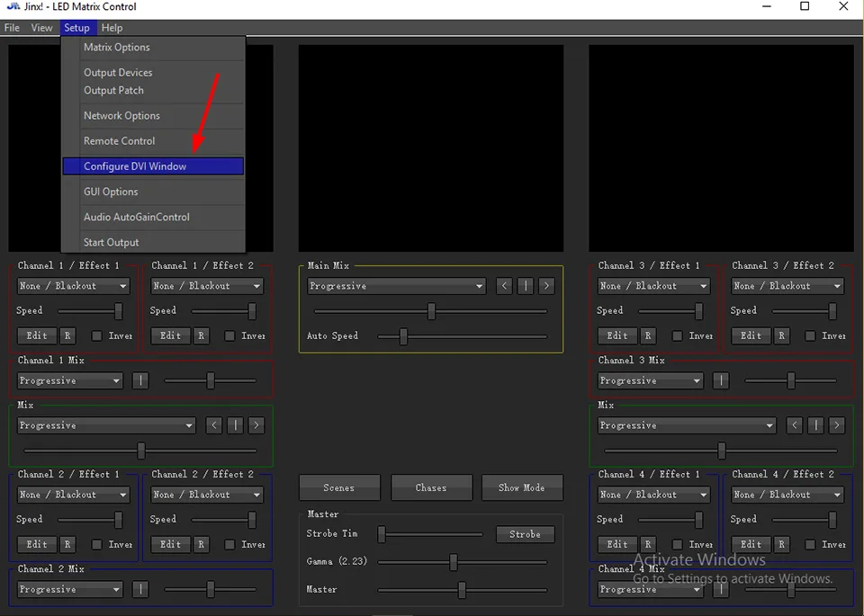Click the Auto Speed slider handle
This screenshot has width=864, height=616.
403,336
